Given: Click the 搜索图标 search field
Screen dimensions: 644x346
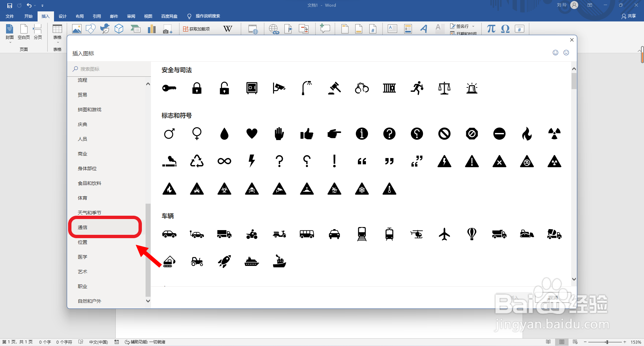Looking at the screenshot, I should pyautogui.click(x=109, y=69).
